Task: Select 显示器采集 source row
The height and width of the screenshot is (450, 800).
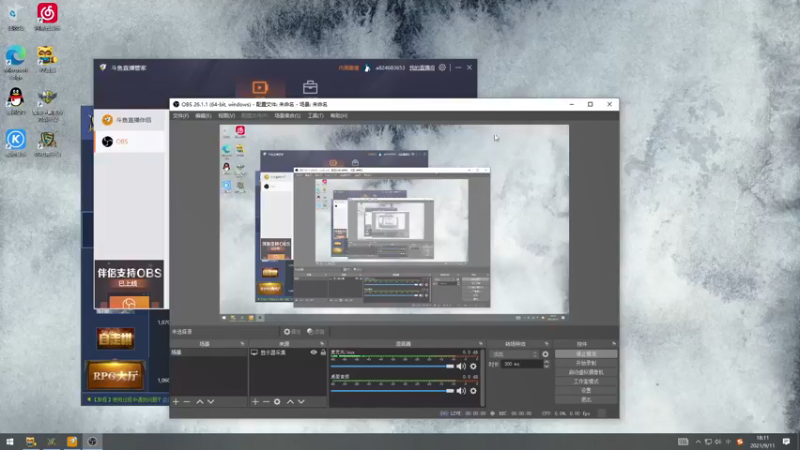Action: 288,353
